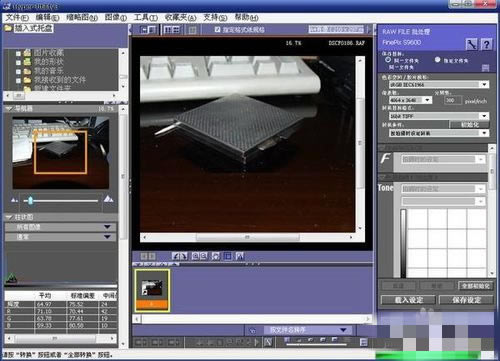Click the N icon in the bottom toolbar
500x361 pixels.
click(268, 342)
